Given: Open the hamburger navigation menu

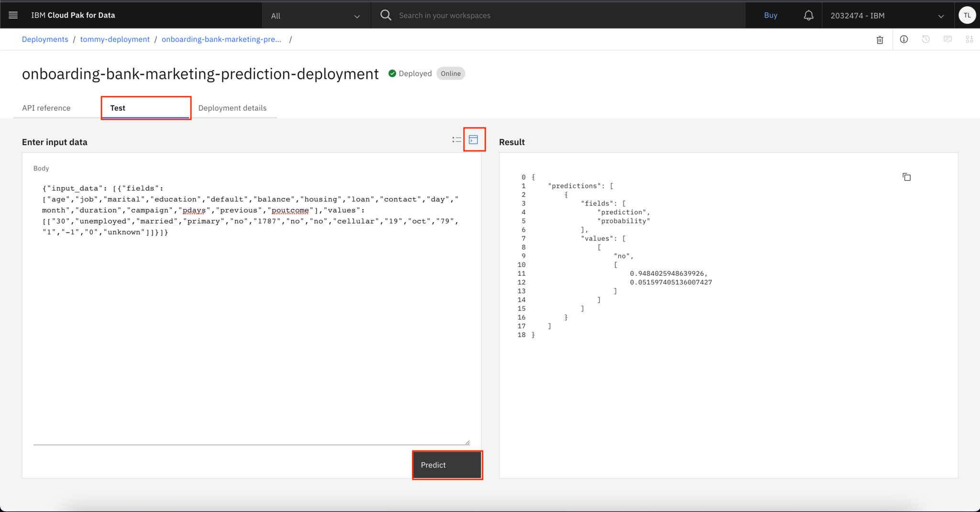Looking at the screenshot, I should point(13,15).
